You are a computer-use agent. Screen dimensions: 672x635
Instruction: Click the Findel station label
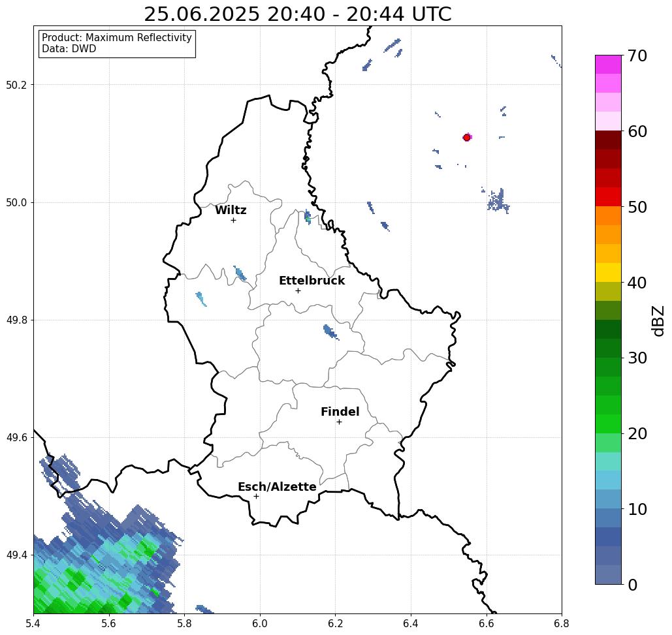(x=340, y=412)
